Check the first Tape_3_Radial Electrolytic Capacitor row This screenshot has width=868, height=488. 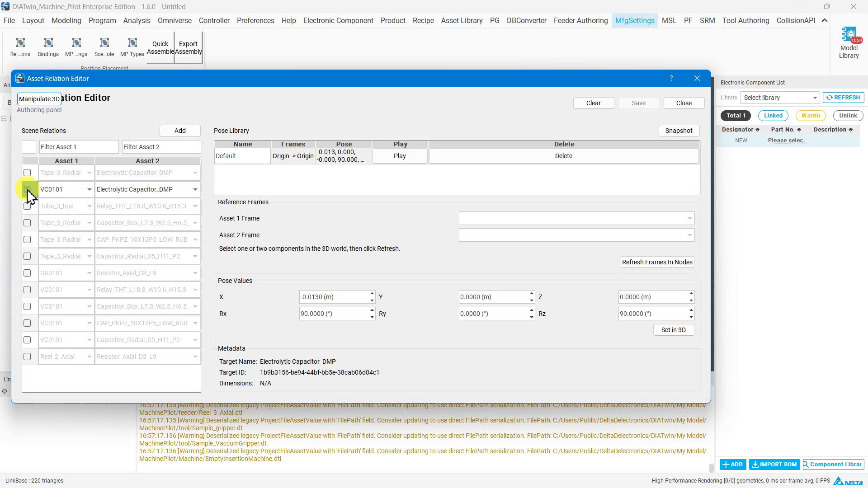click(x=27, y=173)
